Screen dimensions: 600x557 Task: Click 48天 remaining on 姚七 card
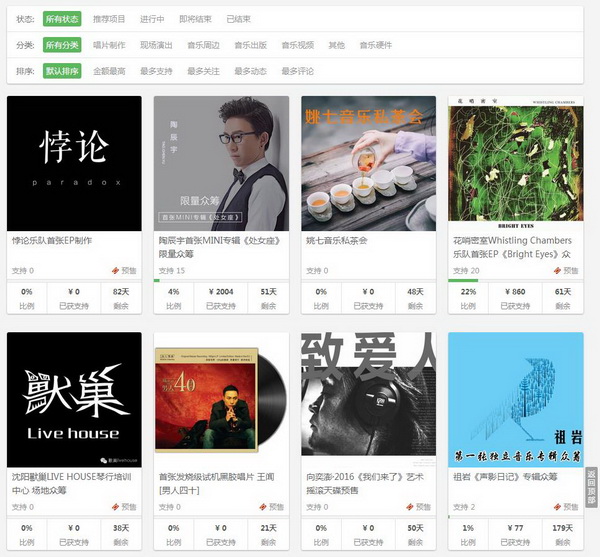(x=415, y=292)
